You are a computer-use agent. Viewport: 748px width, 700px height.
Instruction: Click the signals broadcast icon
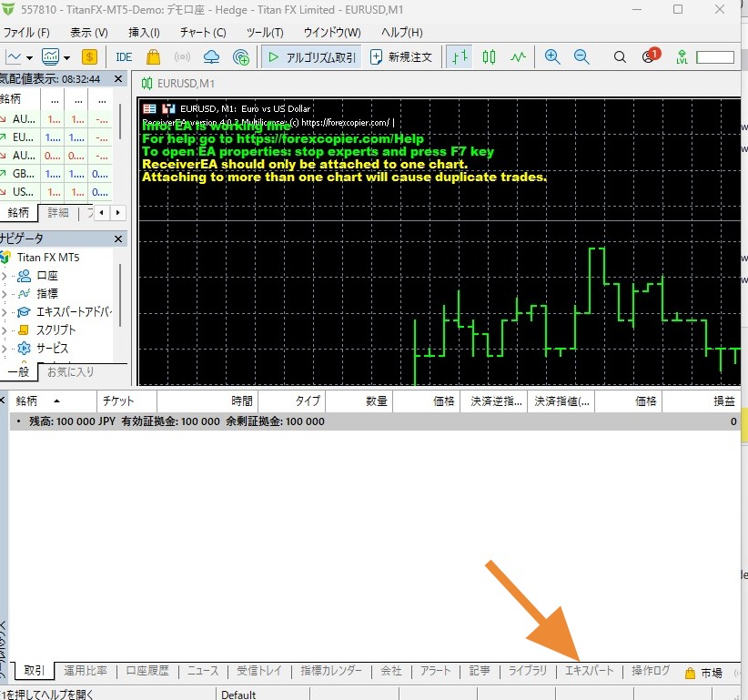point(182,57)
